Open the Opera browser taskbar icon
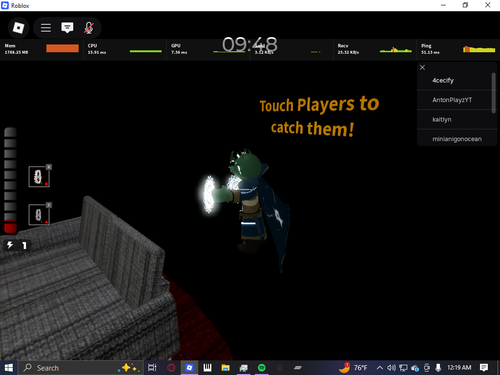This screenshot has width=500, height=375. 171,368
